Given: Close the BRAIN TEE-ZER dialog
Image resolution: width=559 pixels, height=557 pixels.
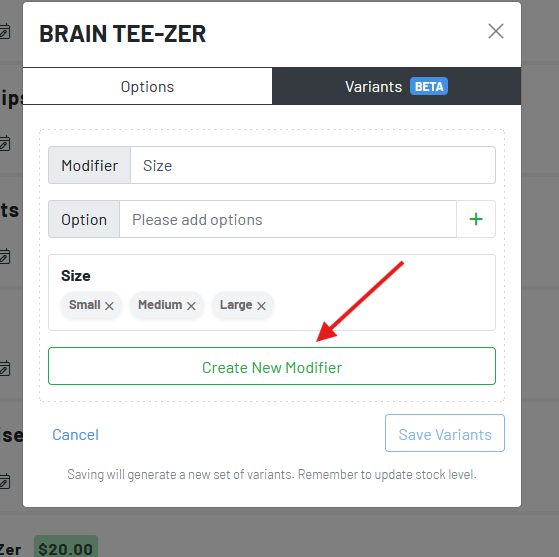Looking at the screenshot, I should click(496, 31).
